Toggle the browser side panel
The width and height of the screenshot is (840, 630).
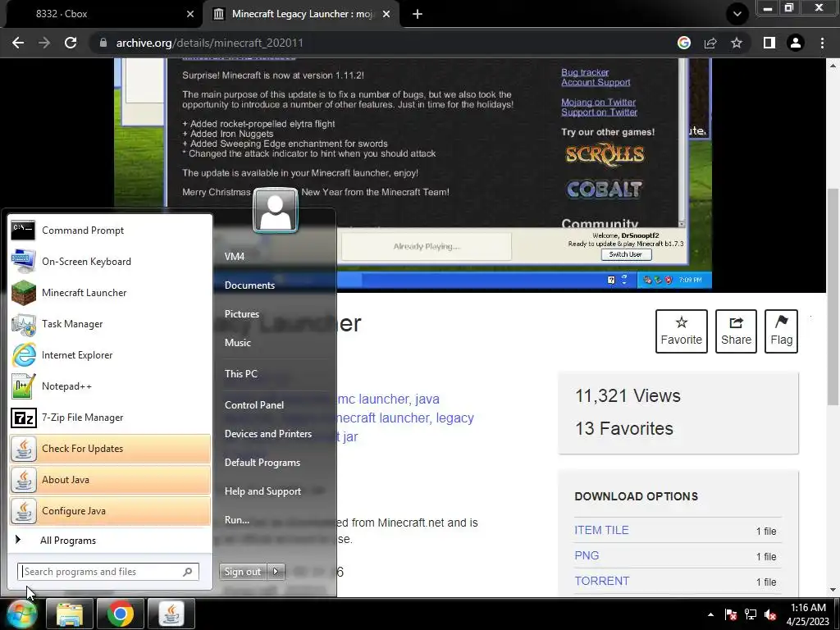(769, 43)
